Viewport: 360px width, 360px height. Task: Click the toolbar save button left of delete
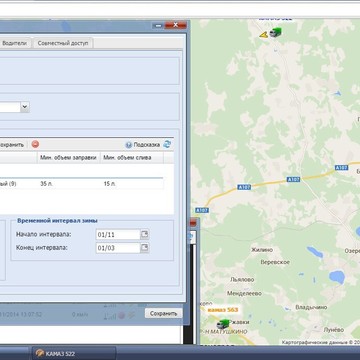(12, 145)
